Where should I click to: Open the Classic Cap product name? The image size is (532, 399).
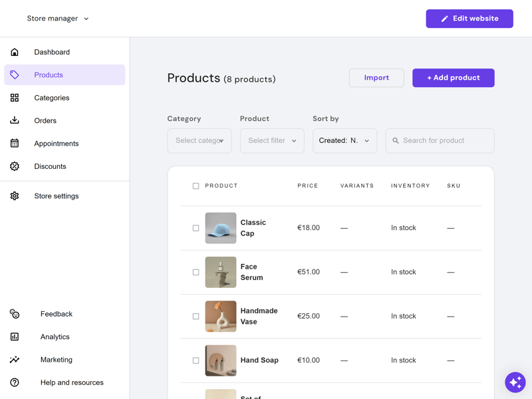tap(253, 227)
